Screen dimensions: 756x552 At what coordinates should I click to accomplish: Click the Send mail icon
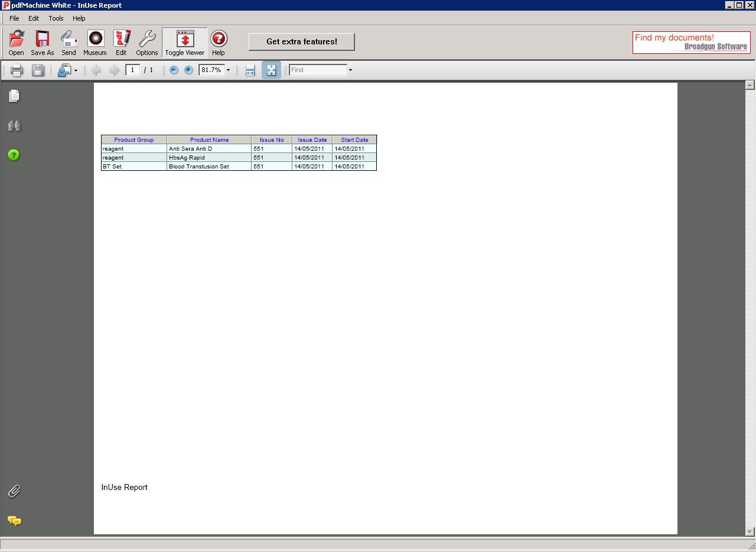[x=69, y=43]
